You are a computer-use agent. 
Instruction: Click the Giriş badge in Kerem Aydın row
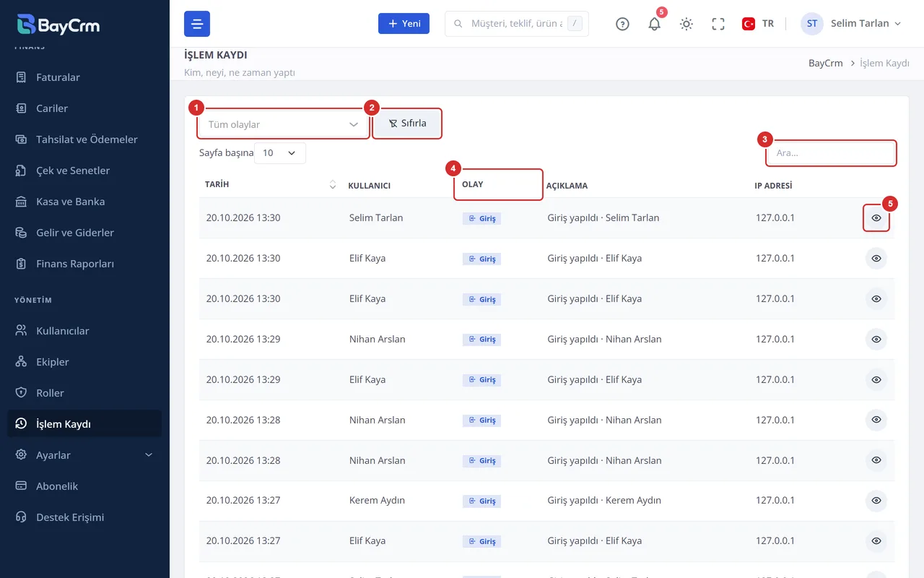pyautogui.click(x=481, y=501)
